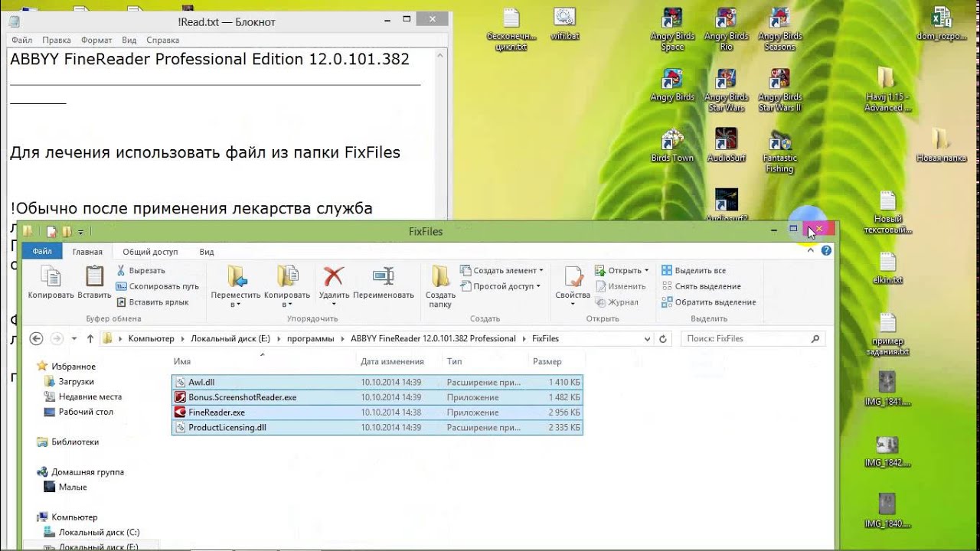Switch to the Общий доступ ribbon tab
This screenshot has height=551, width=980.
pyautogui.click(x=150, y=251)
